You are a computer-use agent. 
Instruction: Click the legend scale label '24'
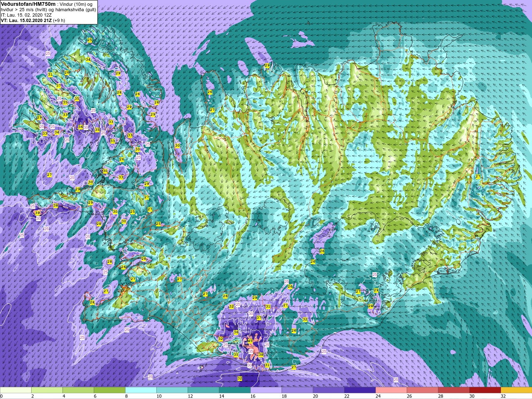(x=378, y=396)
